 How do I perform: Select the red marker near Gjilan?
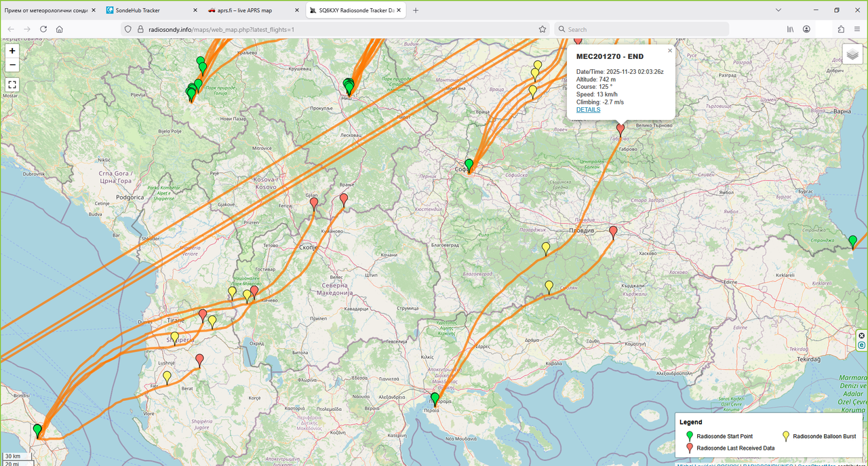[x=313, y=202]
